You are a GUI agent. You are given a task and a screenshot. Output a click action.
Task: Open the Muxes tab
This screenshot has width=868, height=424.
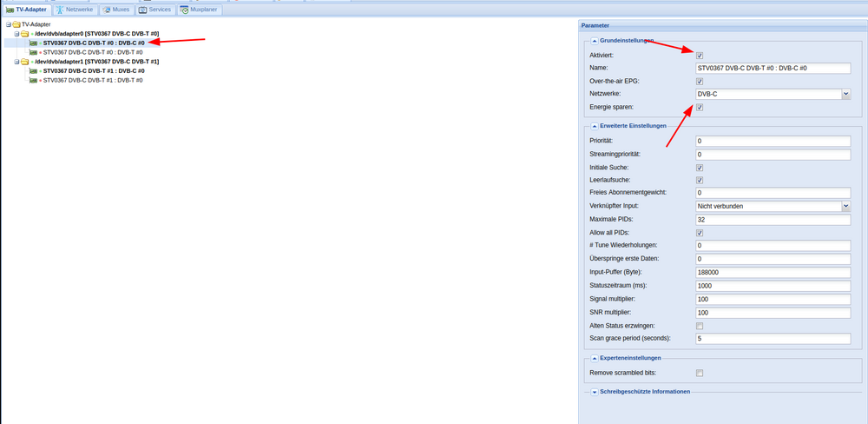[116, 10]
